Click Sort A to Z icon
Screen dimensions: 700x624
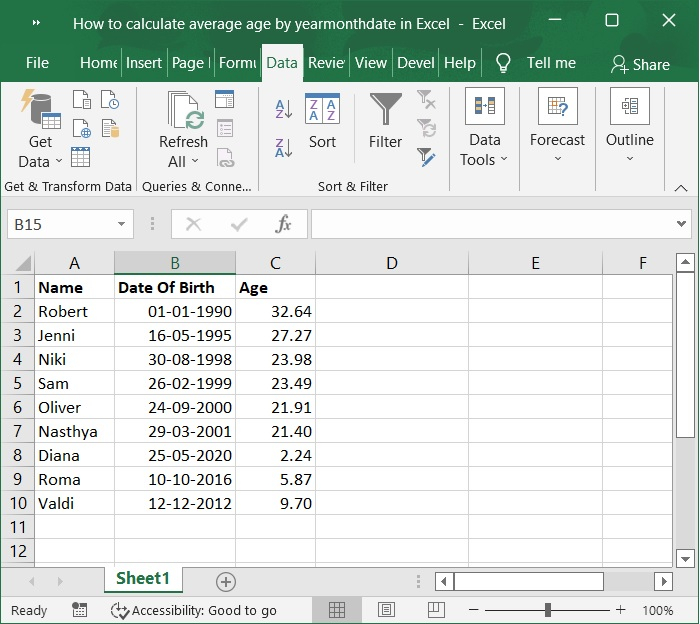point(283,109)
